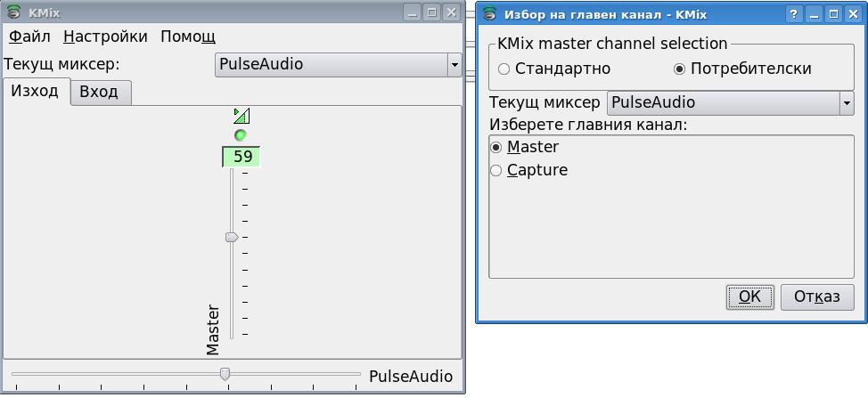
Task: Select the Стандартно radio option
Action: pos(554,69)
